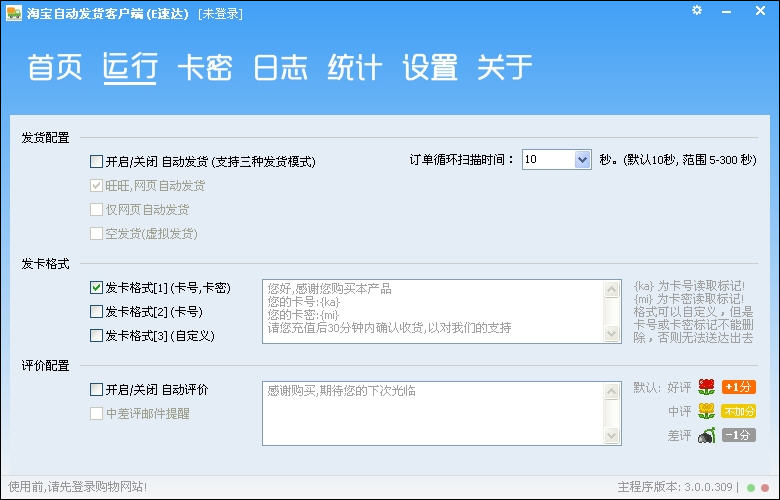Switch to the 统计 tab
Screen dimensions: 780x500
pos(355,67)
